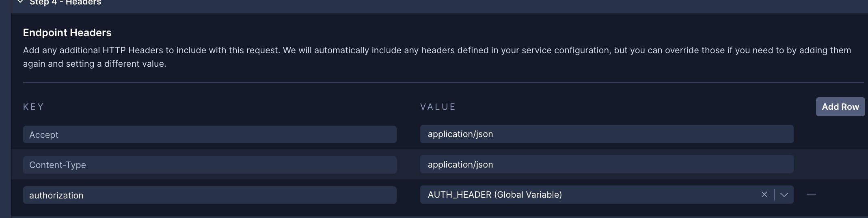Edit the Accept row application/json value
Screen dimensions: 868x218
[x=607, y=134]
